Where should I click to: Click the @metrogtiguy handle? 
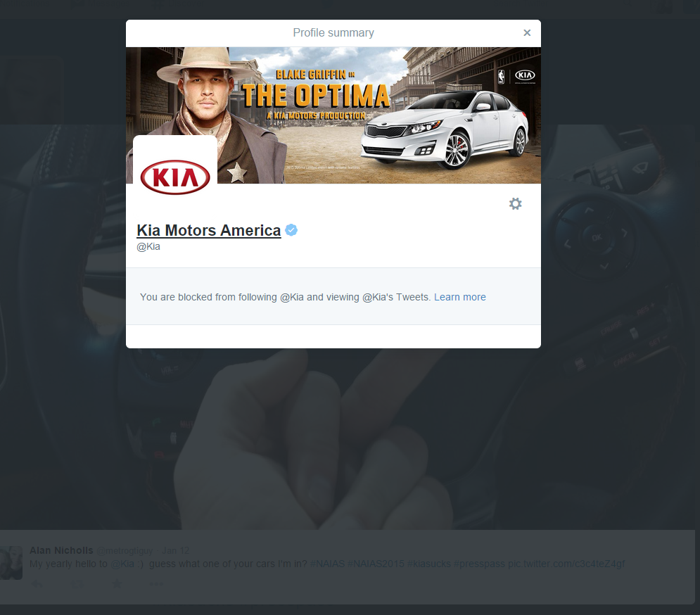point(125,551)
